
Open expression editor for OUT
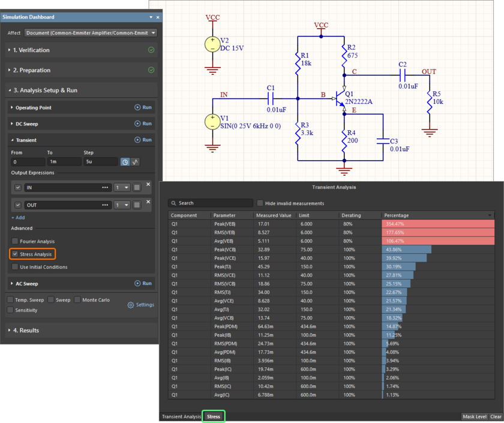click(105, 205)
